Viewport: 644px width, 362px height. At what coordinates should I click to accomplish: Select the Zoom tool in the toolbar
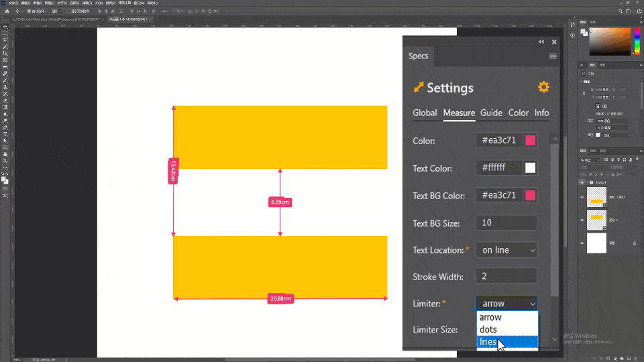pyautogui.click(x=5, y=161)
